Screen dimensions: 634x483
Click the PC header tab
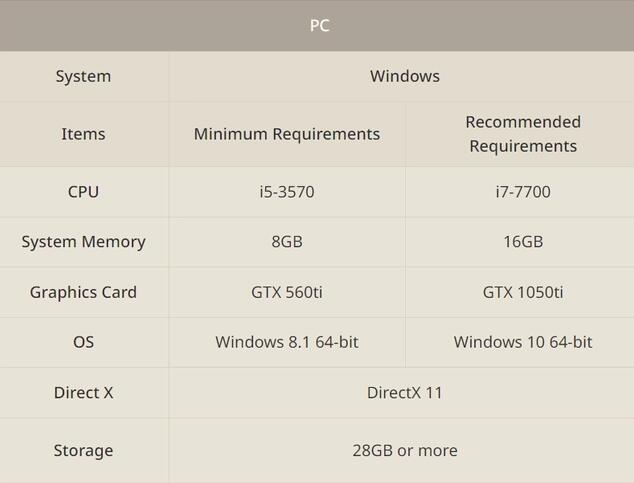tap(319, 25)
